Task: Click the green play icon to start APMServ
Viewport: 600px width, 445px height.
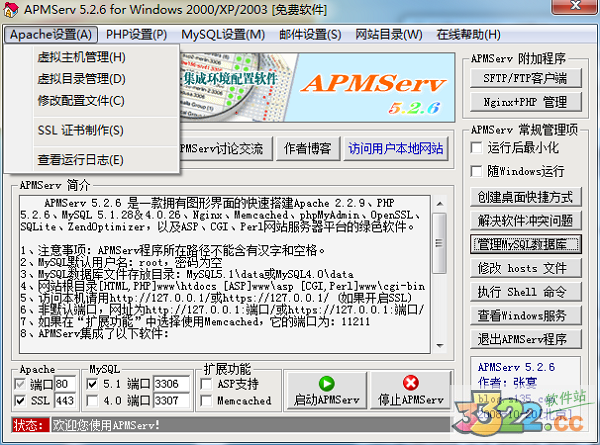Action: [x=326, y=383]
